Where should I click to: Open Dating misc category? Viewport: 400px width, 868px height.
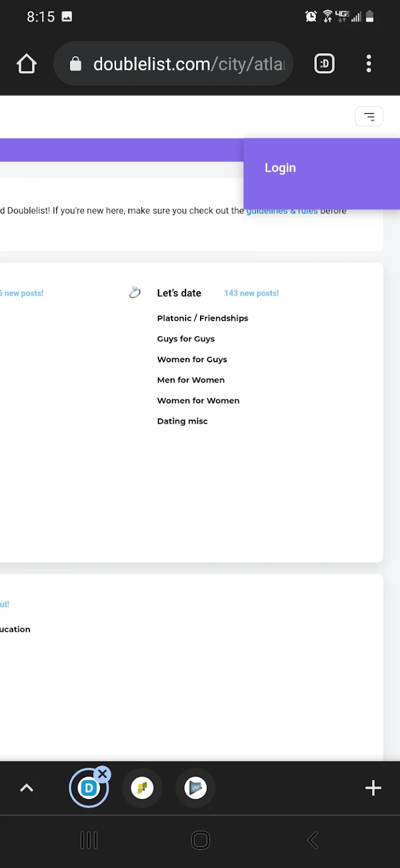tap(182, 421)
